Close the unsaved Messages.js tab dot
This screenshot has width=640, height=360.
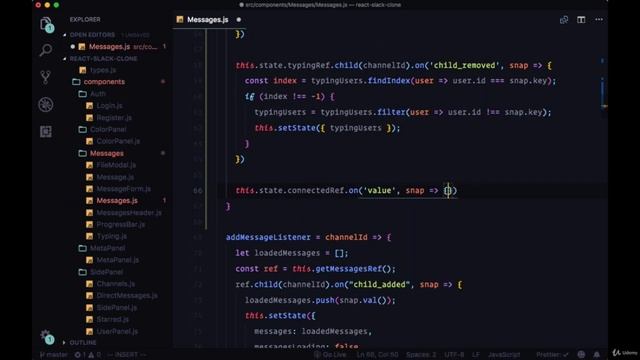239,20
